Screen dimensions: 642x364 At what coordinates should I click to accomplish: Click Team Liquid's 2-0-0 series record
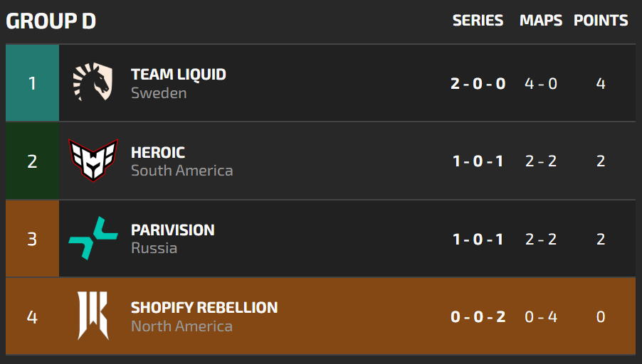pos(478,83)
